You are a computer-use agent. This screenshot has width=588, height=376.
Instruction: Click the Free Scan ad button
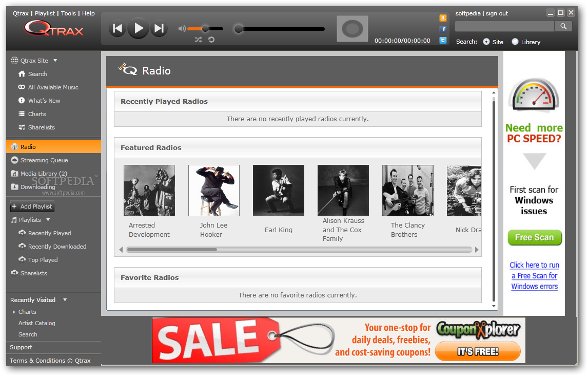pos(534,237)
